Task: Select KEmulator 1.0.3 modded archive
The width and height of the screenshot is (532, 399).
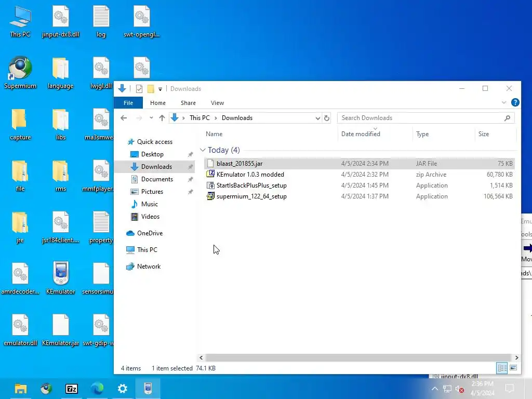Action: click(x=360, y=175)
